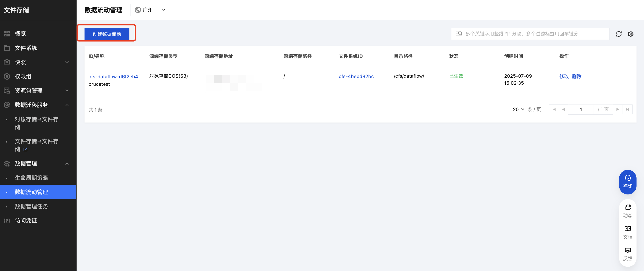Open the cfs-dataflow-d6f2eb4f link
The image size is (644, 271).
pyautogui.click(x=114, y=76)
